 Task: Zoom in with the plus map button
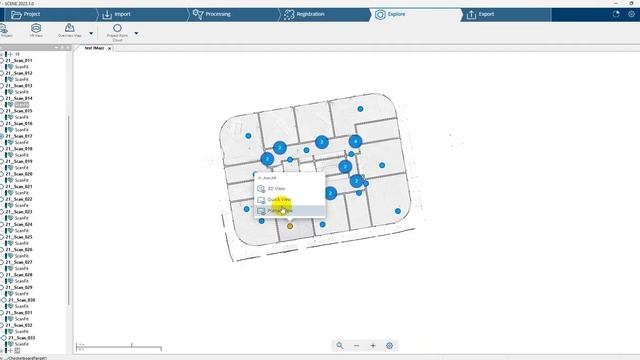373,346
